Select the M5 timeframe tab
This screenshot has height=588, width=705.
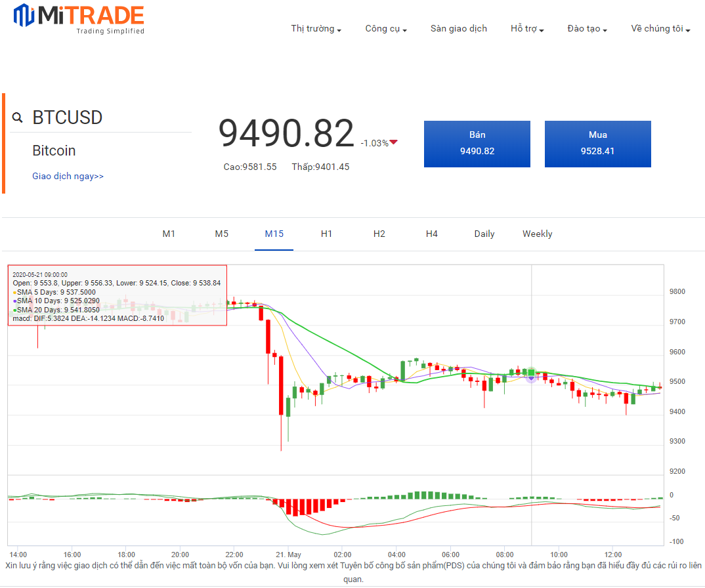coord(222,234)
